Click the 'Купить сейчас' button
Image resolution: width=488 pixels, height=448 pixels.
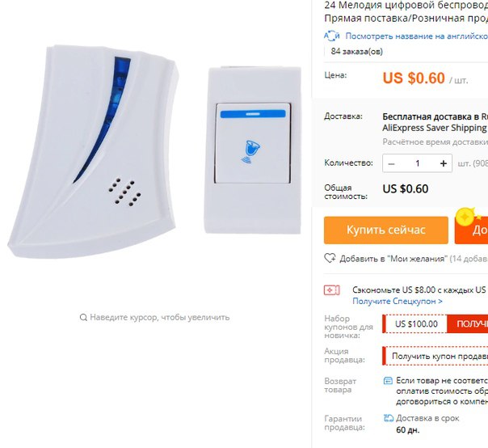point(386,230)
